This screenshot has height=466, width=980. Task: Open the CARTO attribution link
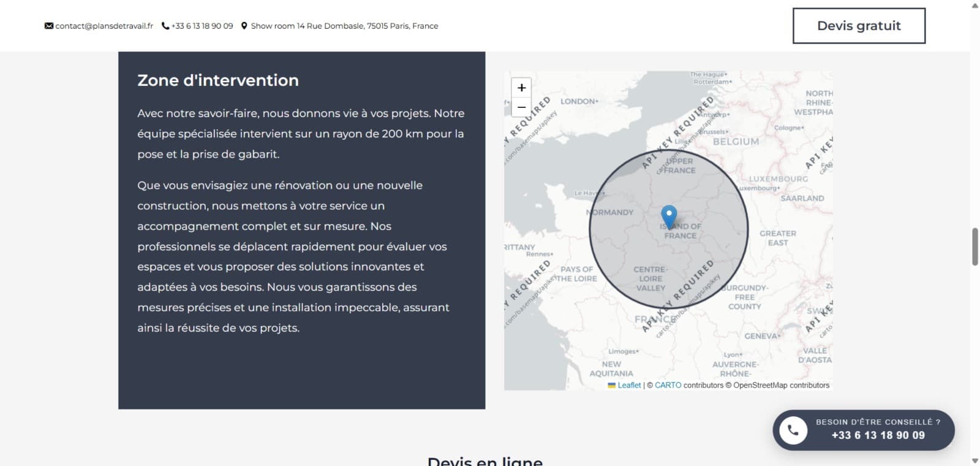tap(668, 385)
